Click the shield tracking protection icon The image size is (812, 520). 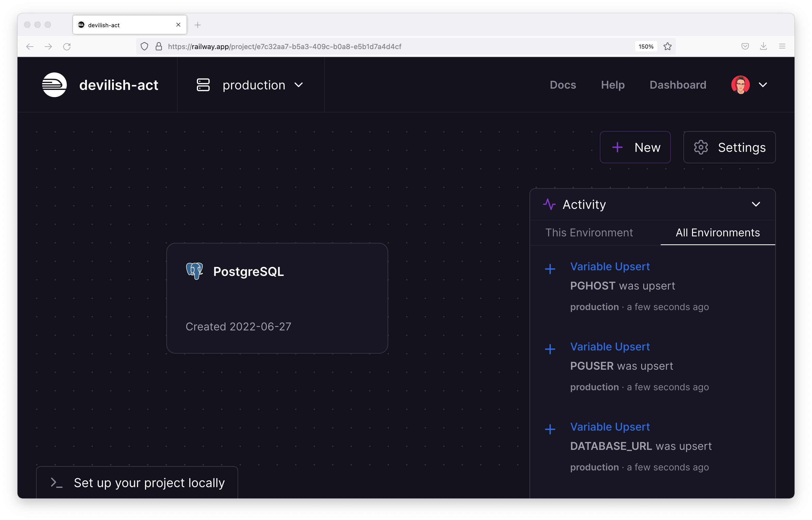[x=144, y=47]
